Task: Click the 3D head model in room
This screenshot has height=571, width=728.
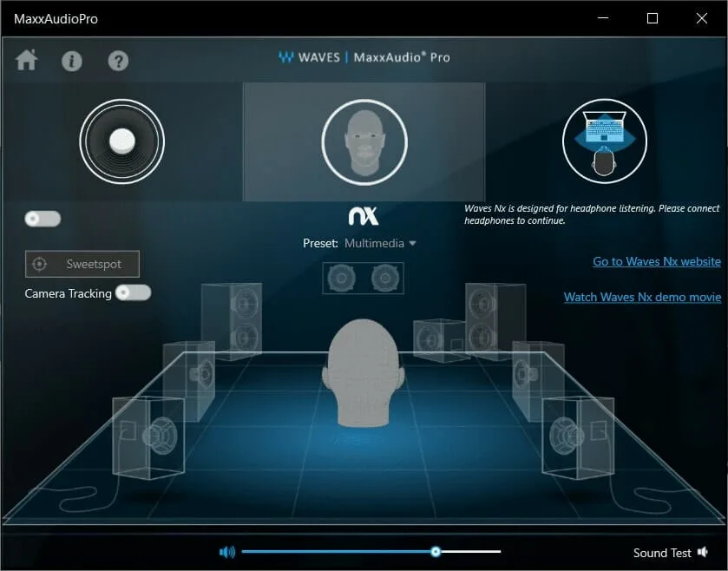Action: (364, 372)
